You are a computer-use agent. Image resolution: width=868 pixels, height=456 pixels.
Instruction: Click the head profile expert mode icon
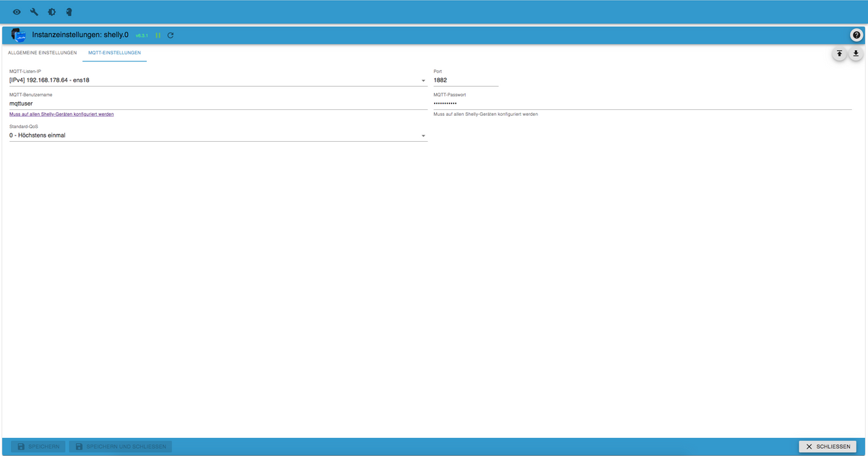[x=69, y=12]
